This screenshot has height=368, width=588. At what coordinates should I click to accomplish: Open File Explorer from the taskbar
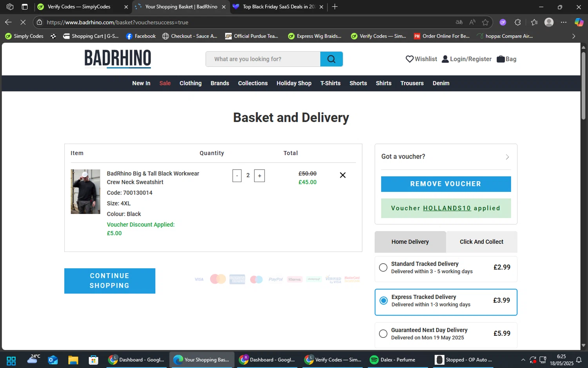(73, 360)
